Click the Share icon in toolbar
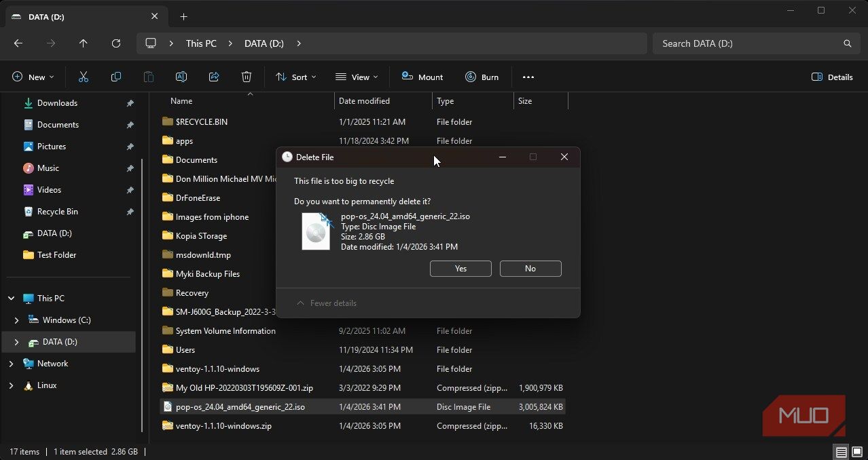 (214, 77)
